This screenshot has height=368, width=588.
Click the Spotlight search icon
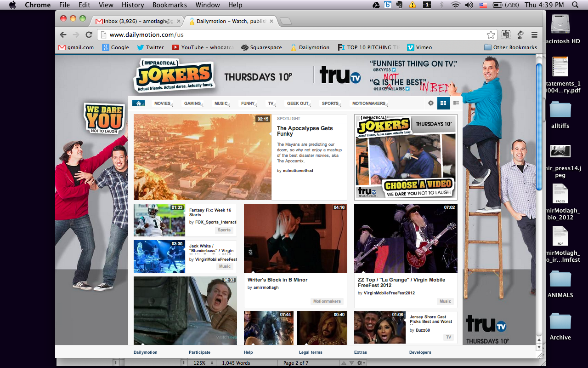click(575, 5)
